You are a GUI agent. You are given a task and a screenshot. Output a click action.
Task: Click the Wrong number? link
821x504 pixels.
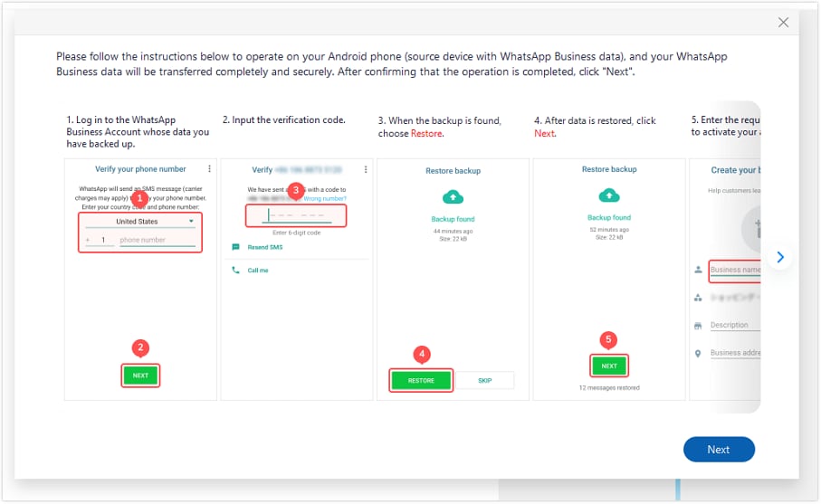(325, 198)
